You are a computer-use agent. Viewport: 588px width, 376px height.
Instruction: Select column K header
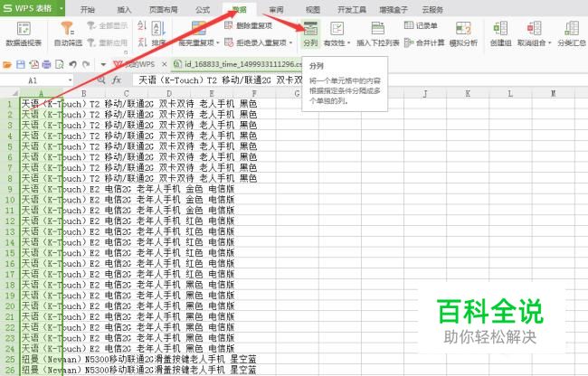[x=468, y=93]
